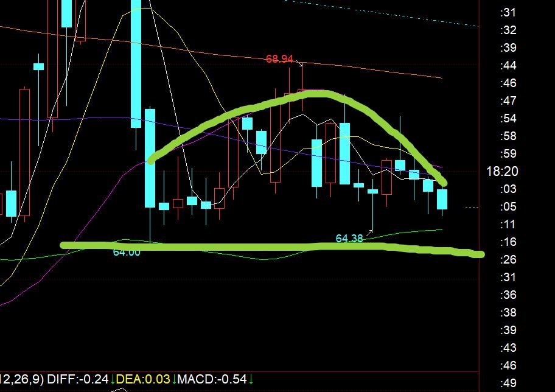Click the last cyan candlestick on right

coord(442,199)
